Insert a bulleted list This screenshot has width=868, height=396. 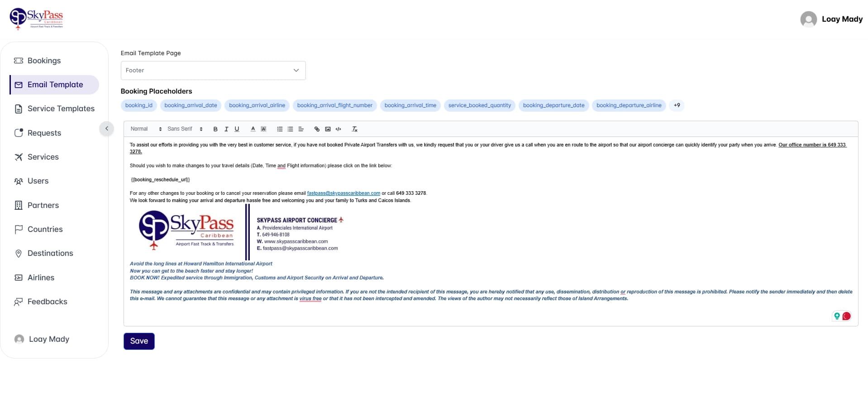pos(290,129)
